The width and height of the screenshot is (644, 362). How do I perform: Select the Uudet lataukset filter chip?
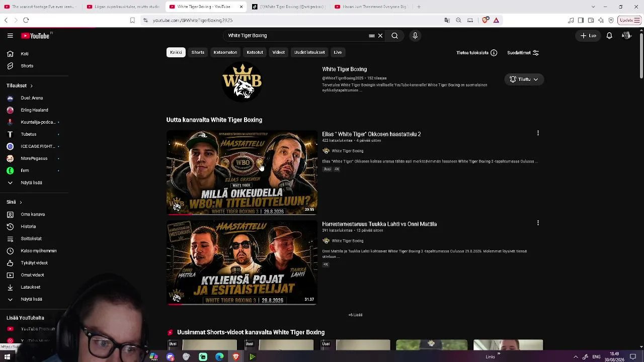(309, 52)
